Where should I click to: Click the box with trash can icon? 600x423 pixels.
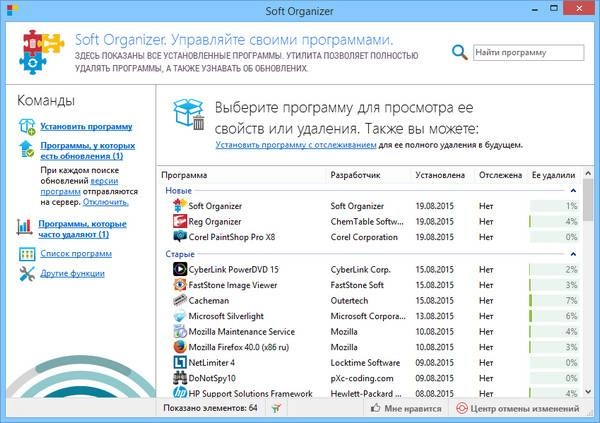pyautogui.click(x=189, y=114)
